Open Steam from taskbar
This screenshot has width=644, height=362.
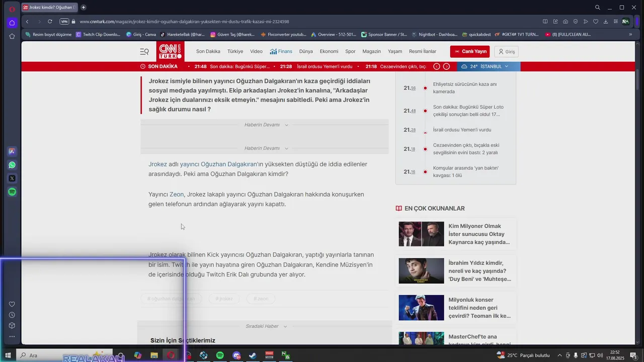click(253, 355)
